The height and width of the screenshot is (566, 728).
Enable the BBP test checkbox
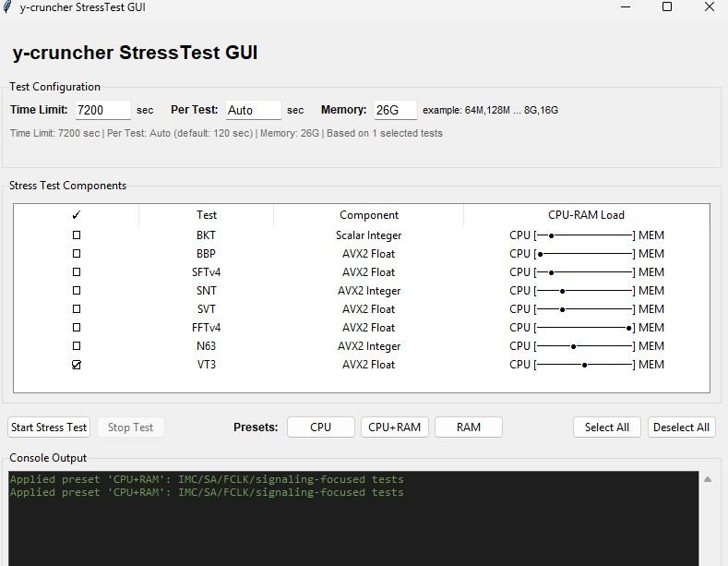pyautogui.click(x=77, y=254)
